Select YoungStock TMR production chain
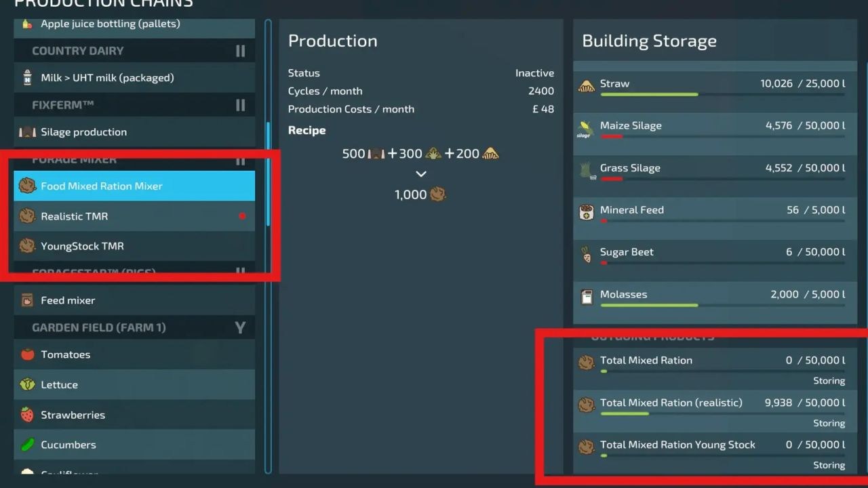 click(134, 246)
